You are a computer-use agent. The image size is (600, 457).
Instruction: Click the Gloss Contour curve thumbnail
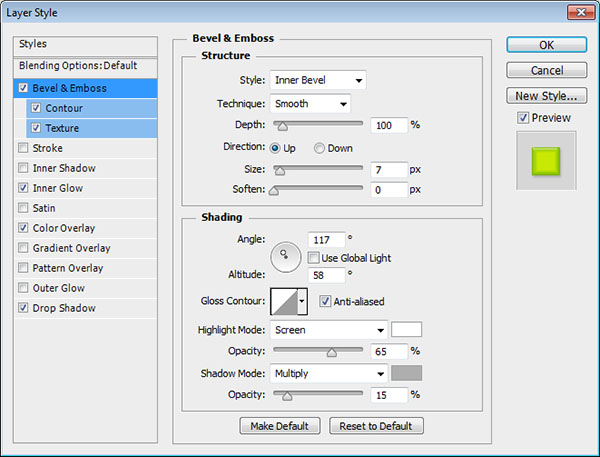(x=284, y=301)
